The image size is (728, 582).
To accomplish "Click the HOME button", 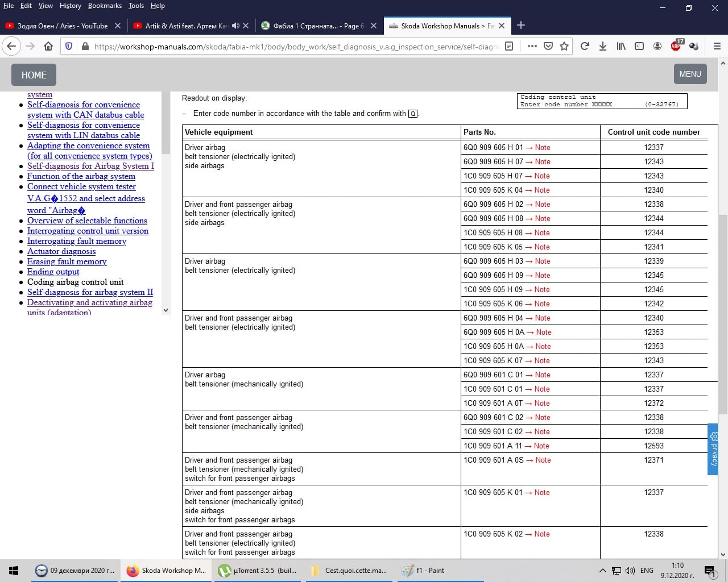I will 34,75.
